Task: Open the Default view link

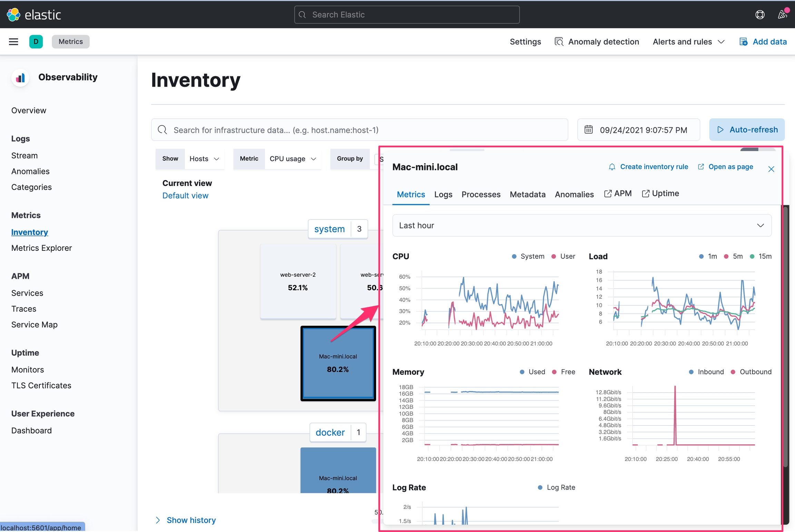Action: (185, 196)
